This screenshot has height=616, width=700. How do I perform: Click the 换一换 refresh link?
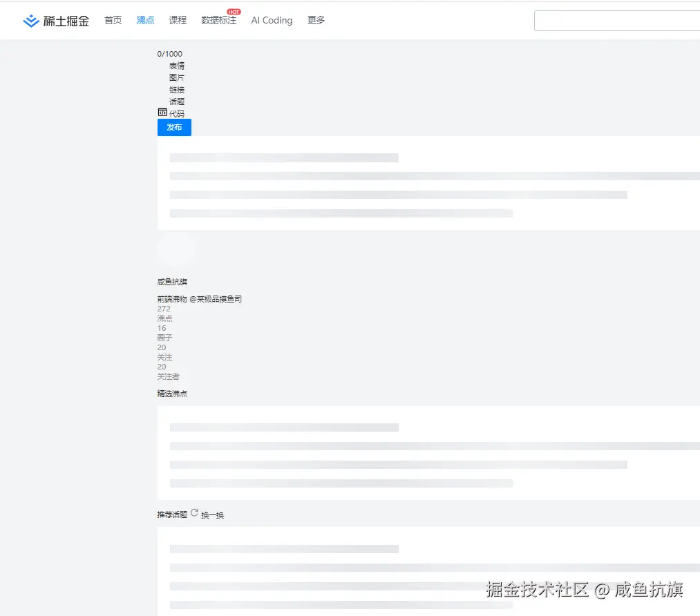(212, 515)
